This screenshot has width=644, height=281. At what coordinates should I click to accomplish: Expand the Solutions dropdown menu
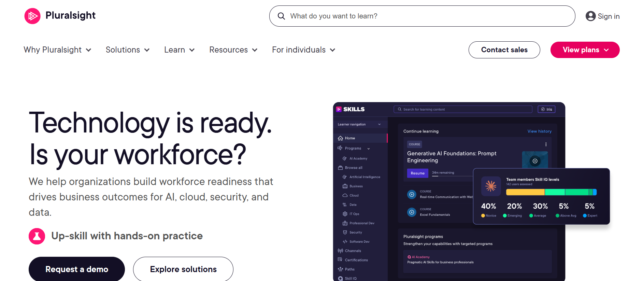tap(128, 50)
